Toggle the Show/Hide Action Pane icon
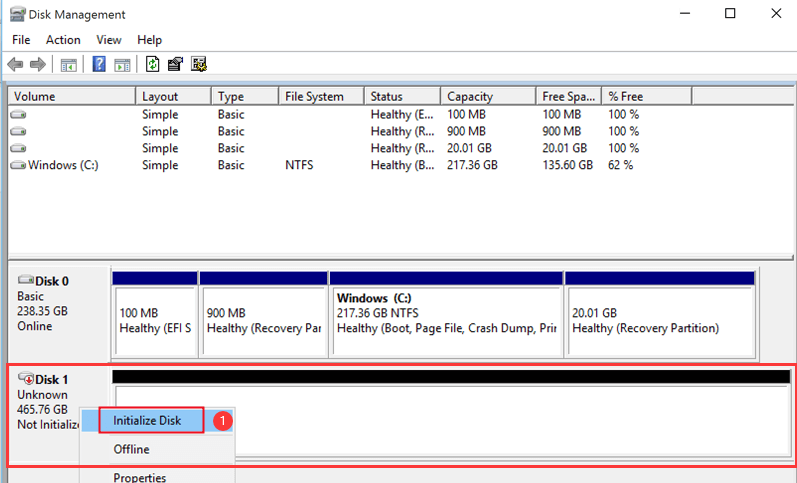This screenshot has width=797, height=483. [122, 65]
